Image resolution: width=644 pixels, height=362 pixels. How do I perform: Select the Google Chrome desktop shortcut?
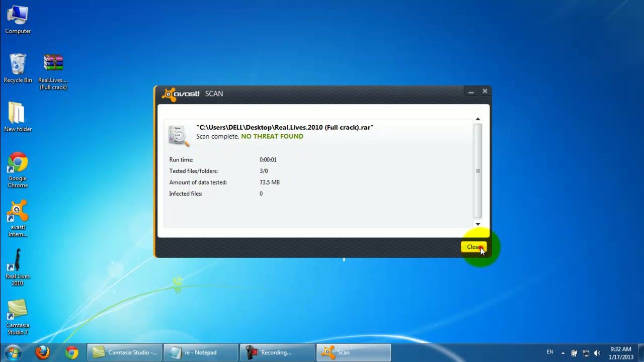pyautogui.click(x=18, y=170)
